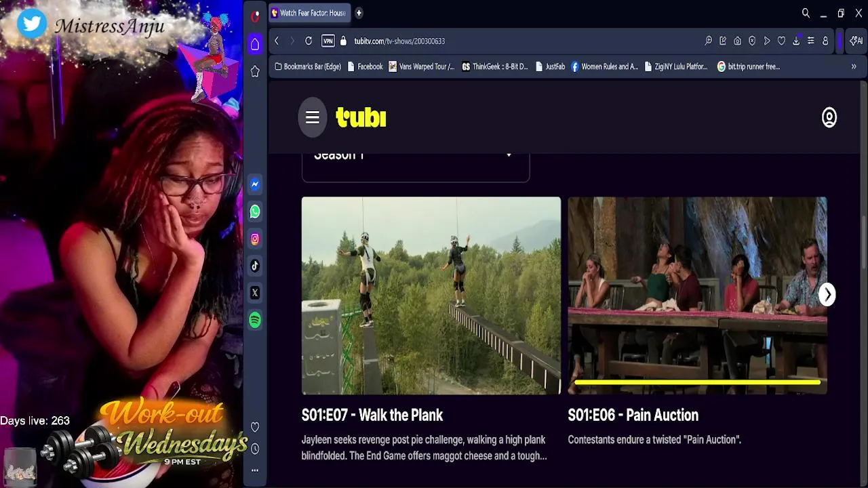The image size is (868, 488).
Task: Play the Pain Auction episode thumbnail
Action: (697, 296)
